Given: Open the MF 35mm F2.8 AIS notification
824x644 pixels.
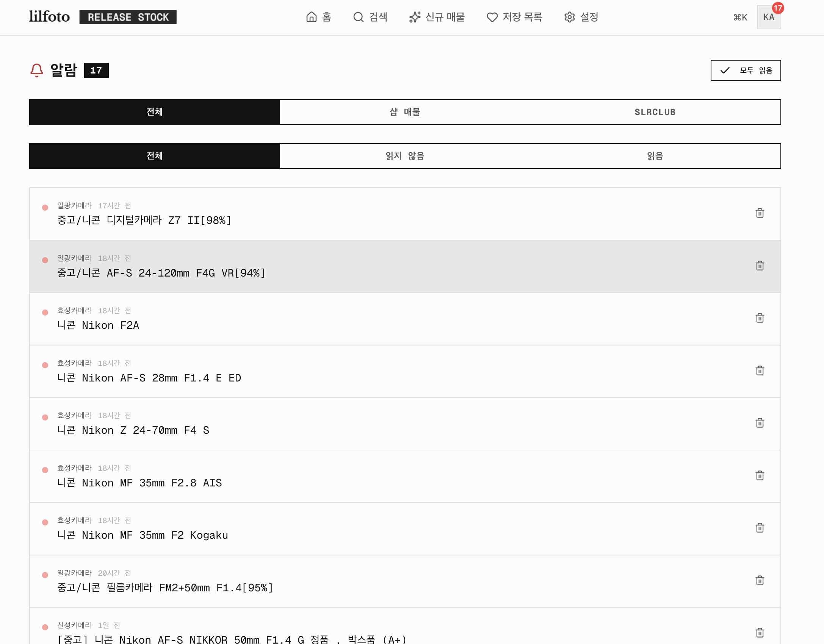Looking at the screenshot, I should (140, 483).
